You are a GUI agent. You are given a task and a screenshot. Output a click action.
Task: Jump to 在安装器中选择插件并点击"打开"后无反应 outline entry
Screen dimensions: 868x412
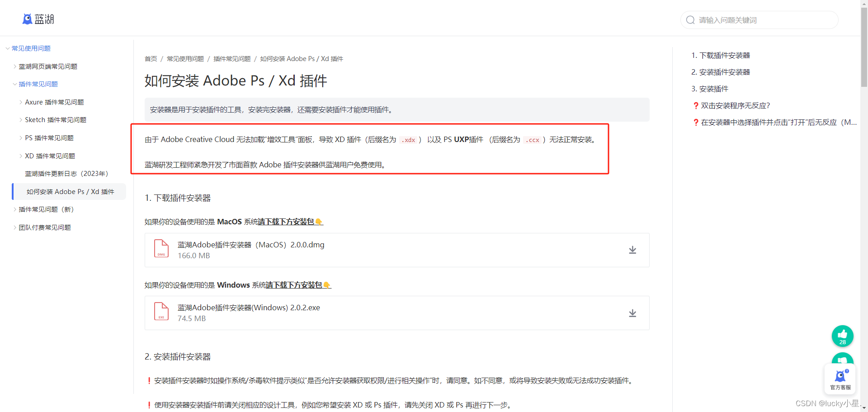point(775,123)
